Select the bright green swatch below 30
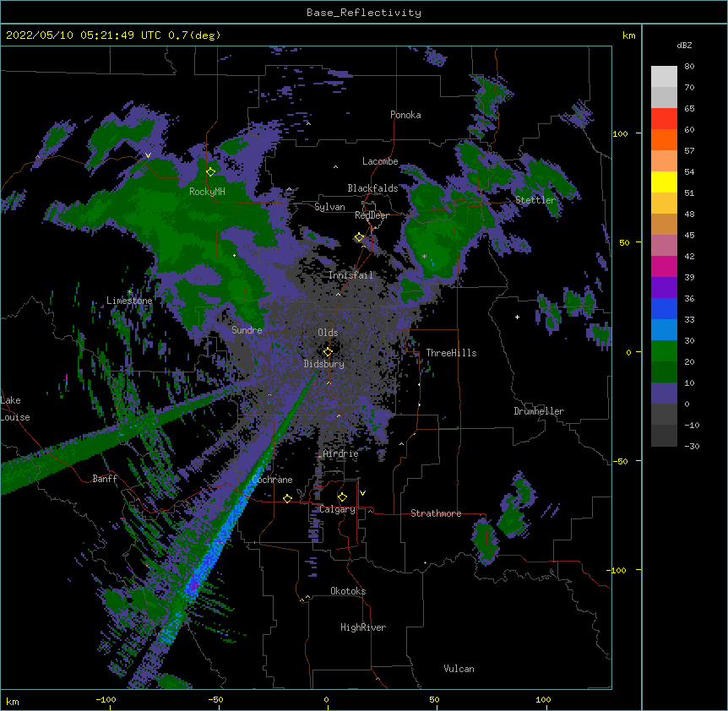Image resolution: width=728 pixels, height=711 pixels. pos(664,351)
